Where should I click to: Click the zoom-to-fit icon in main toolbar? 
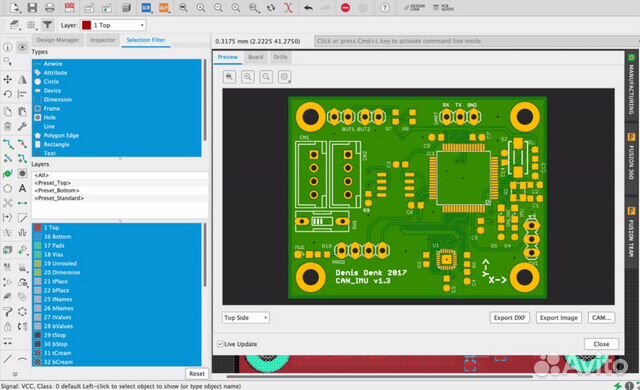click(x=184, y=7)
